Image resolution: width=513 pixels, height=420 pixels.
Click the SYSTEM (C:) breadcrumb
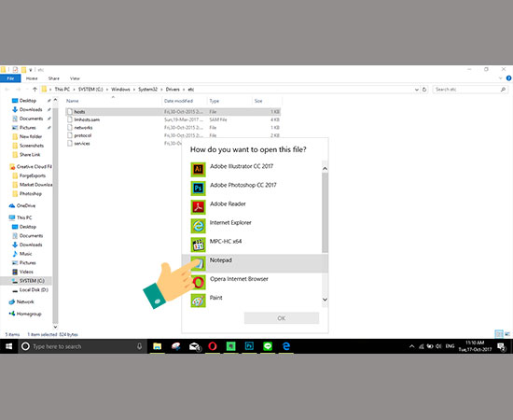[90, 90]
